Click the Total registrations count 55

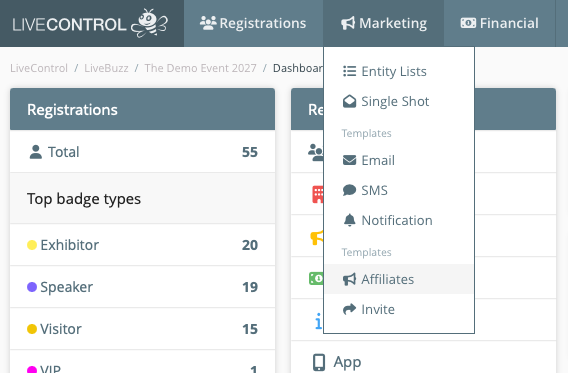pos(250,152)
